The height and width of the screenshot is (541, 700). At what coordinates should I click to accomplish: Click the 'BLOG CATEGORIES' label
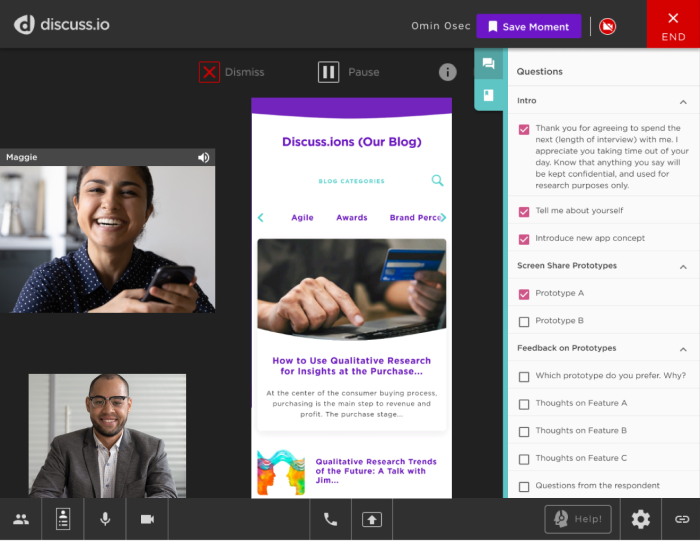(x=351, y=181)
